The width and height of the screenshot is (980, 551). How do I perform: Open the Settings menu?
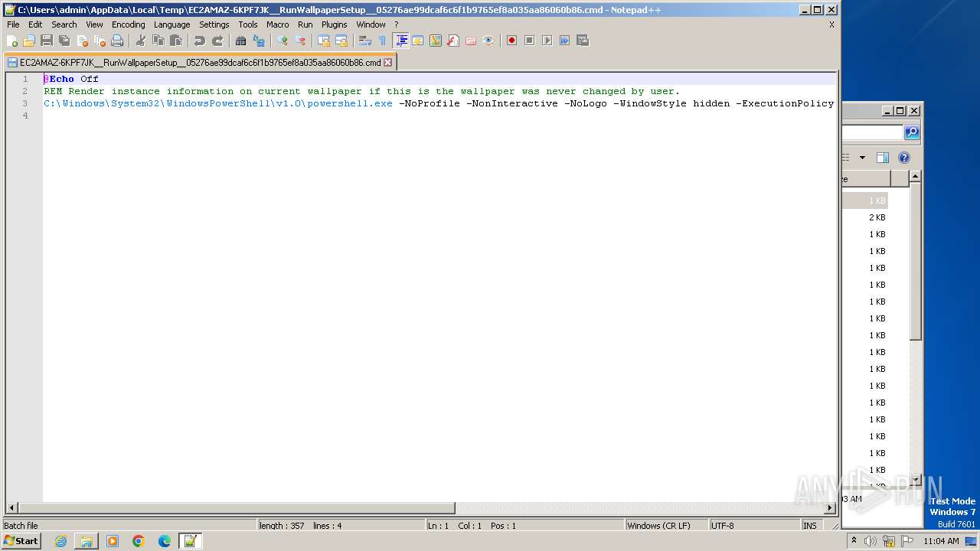(x=214, y=24)
